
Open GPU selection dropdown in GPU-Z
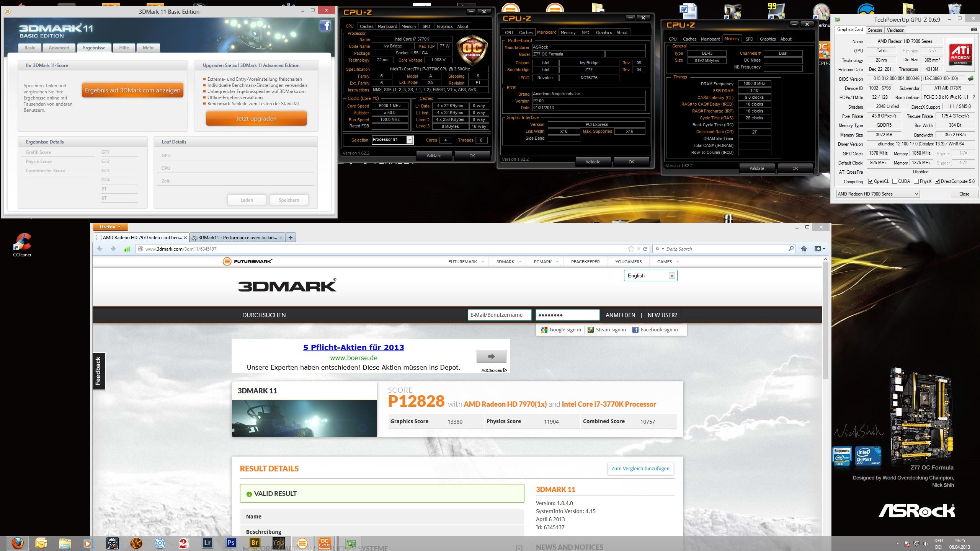(x=878, y=194)
